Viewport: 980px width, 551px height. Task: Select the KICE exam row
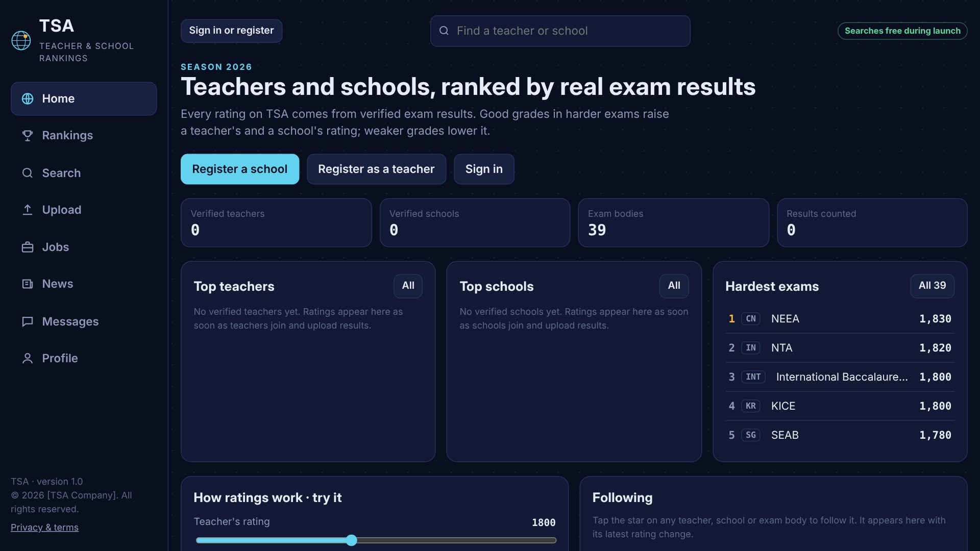(840, 406)
